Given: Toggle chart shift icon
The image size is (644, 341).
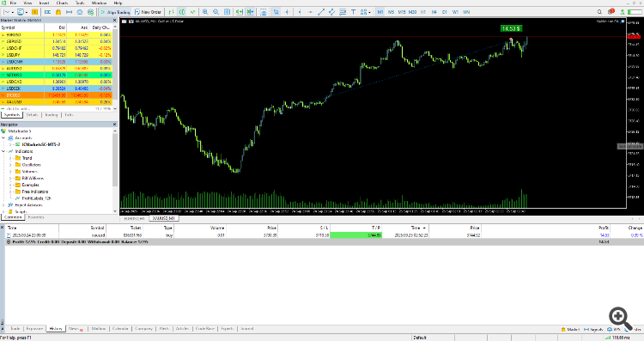Looking at the screenshot, I should pyautogui.click(x=250, y=12).
